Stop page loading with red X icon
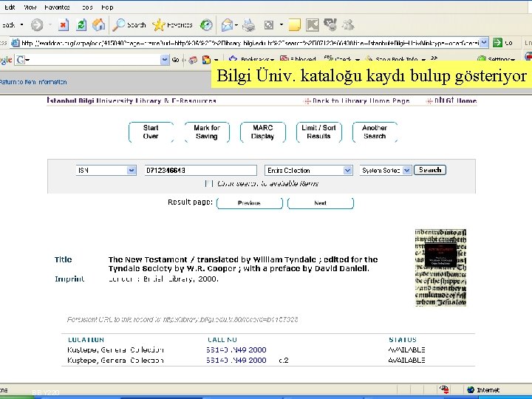 point(63,25)
